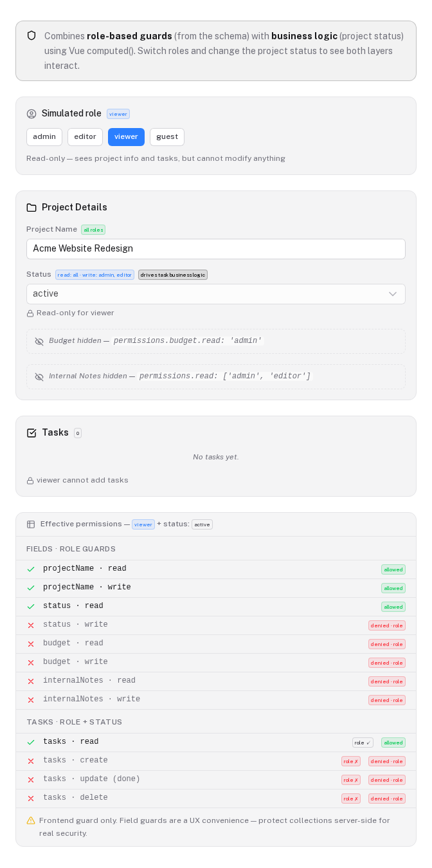Click the 'Read-only — sees project info' description
The height and width of the screenshot is (868, 432).
click(156, 159)
